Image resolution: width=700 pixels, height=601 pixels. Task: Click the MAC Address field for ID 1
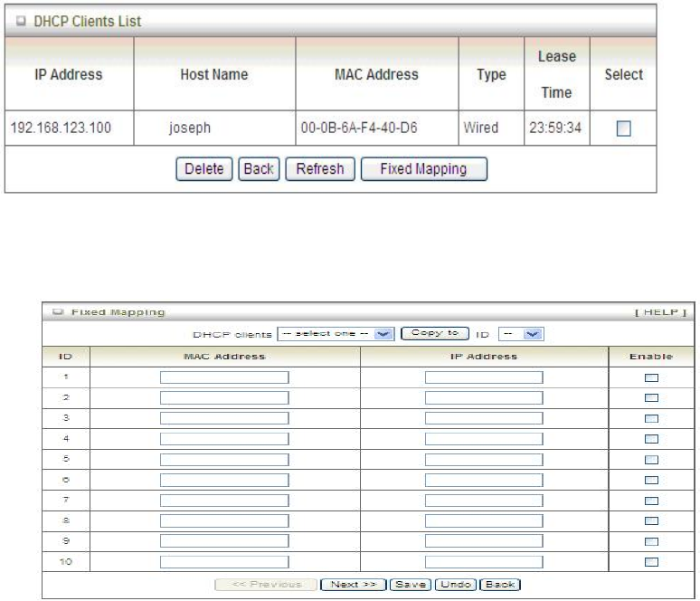pos(224,377)
